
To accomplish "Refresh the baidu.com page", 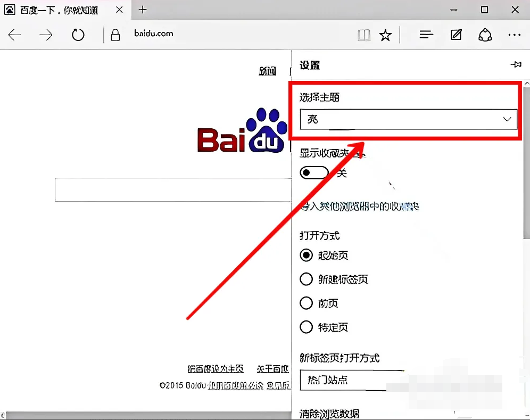I will (78, 35).
